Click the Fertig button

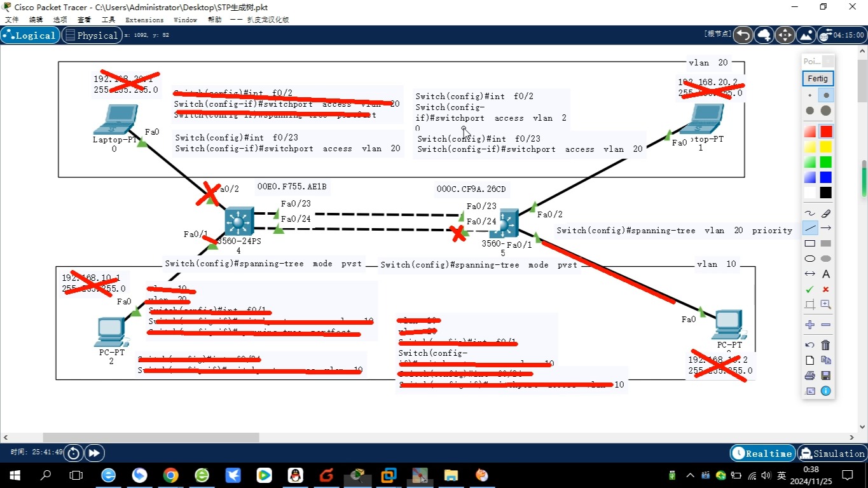click(x=817, y=78)
